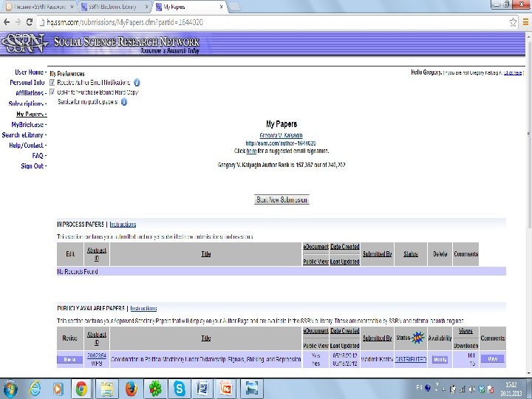The width and height of the screenshot is (532, 399).
Task: Bookmark this page with the star icon
Action: (x=513, y=22)
